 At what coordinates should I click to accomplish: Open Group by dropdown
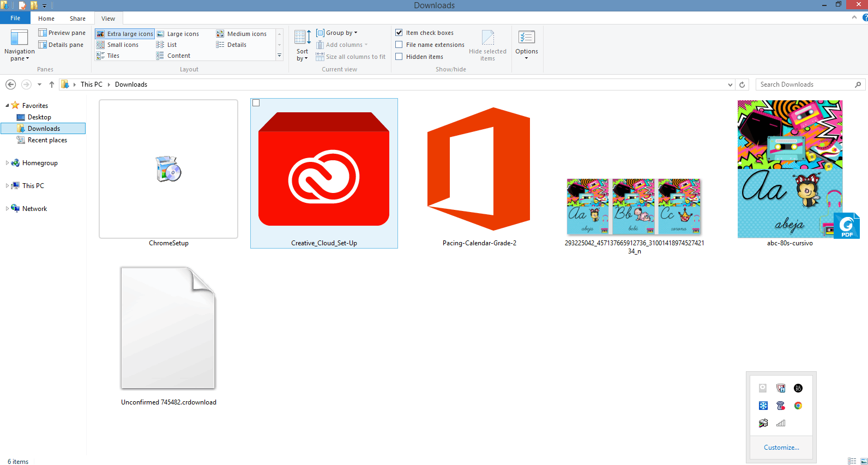pos(337,33)
